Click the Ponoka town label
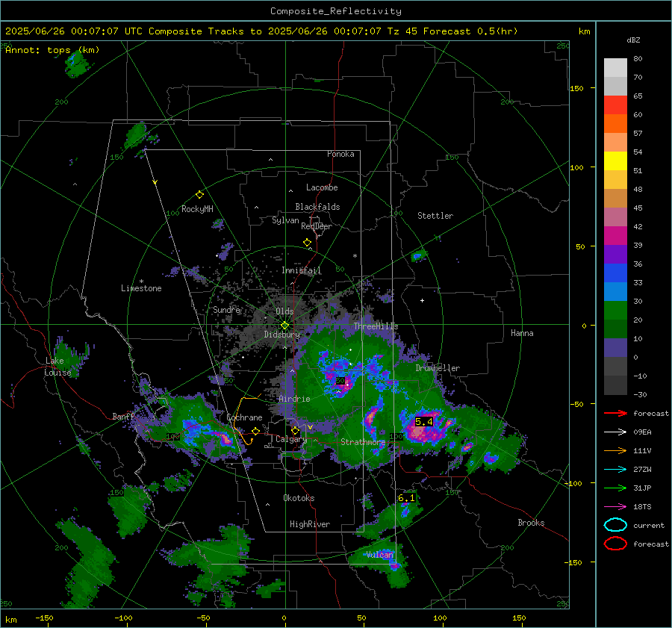This screenshot has height=628, width=672. [x=340, y=155]
